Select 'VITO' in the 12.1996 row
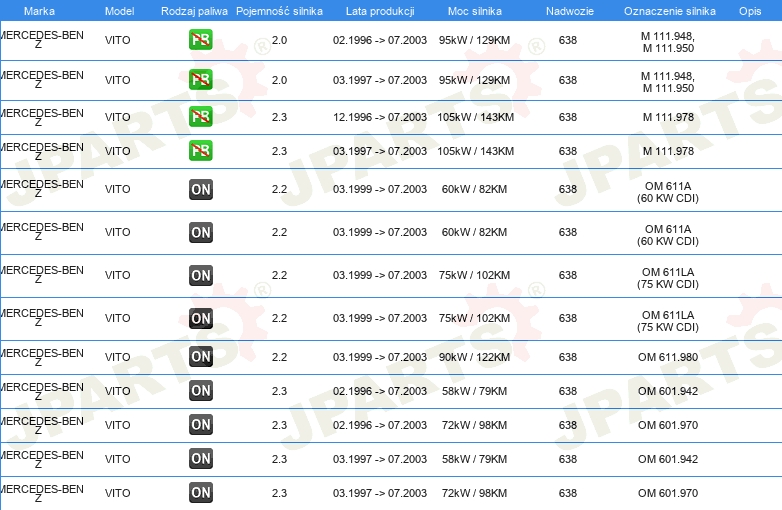This screenshot has height=510, width=782. tap(117, 117)
